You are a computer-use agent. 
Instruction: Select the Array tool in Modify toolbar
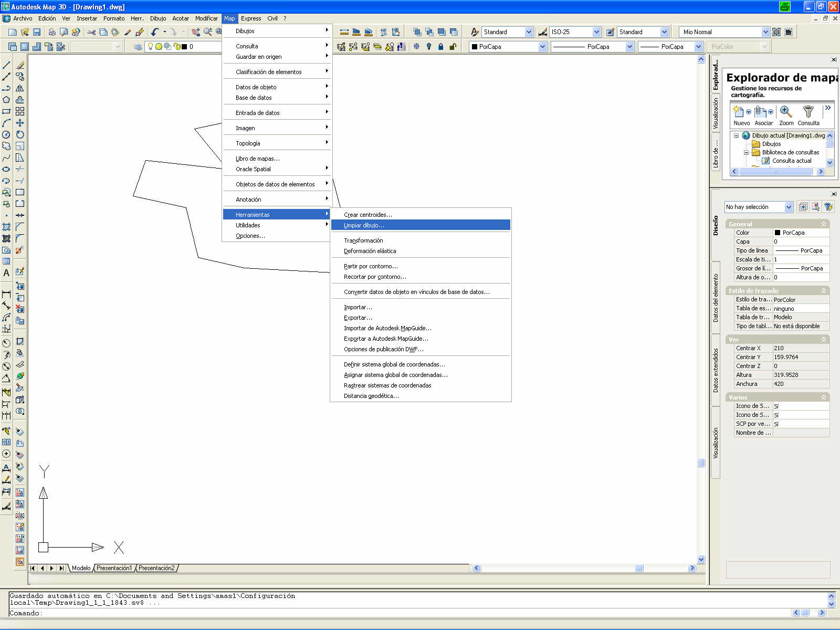tap(20, 111)
